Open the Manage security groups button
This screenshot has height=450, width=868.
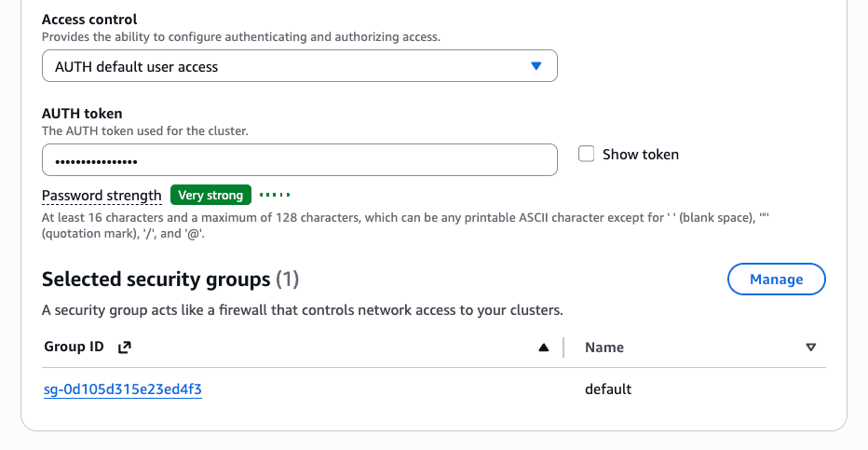pos(776,279)
